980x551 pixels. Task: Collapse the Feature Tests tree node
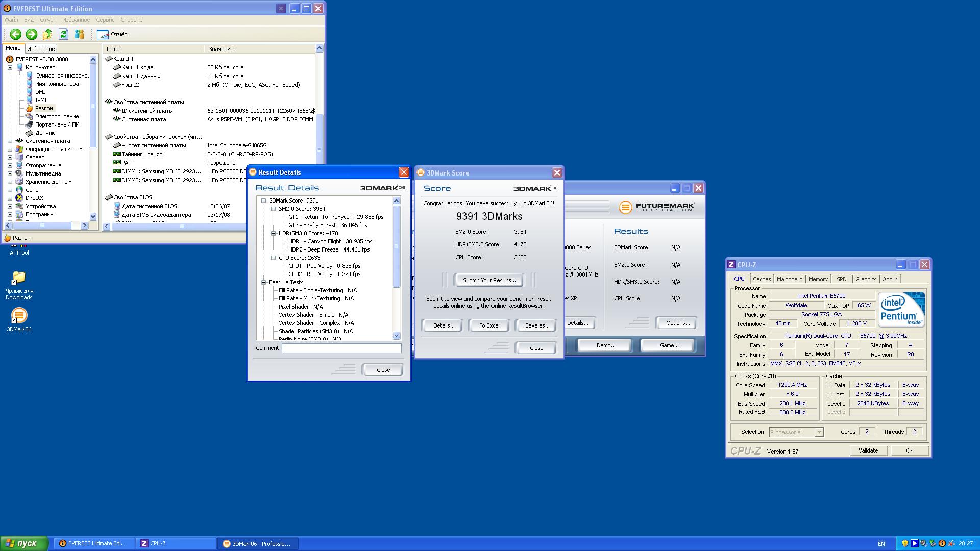coord(264,282)
